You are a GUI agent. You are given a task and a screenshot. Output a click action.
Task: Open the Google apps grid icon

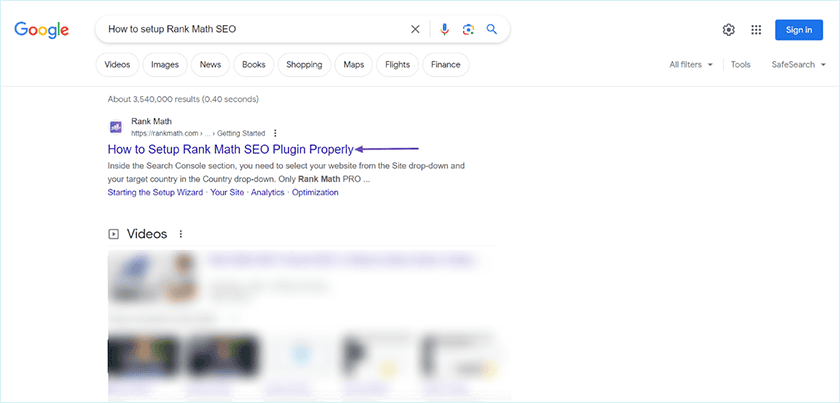pos(756,30)
